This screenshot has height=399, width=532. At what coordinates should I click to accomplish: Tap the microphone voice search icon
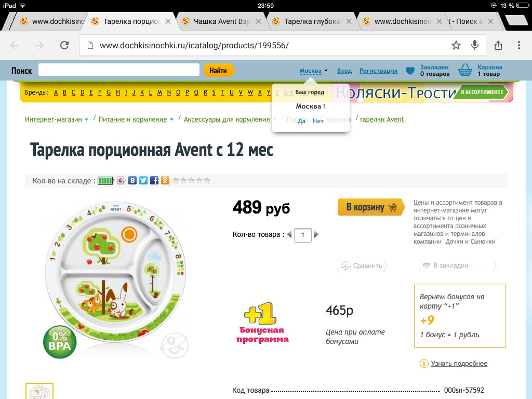pos(475,45)
